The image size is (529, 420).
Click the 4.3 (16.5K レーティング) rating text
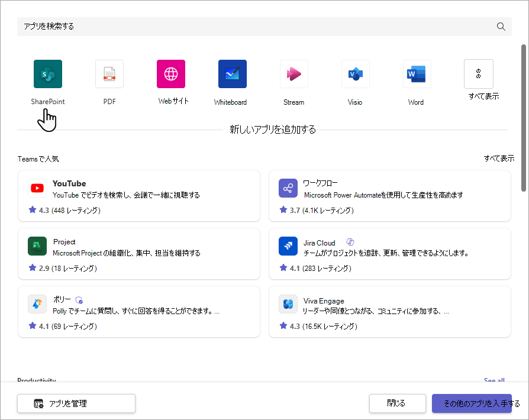point(324,326)
